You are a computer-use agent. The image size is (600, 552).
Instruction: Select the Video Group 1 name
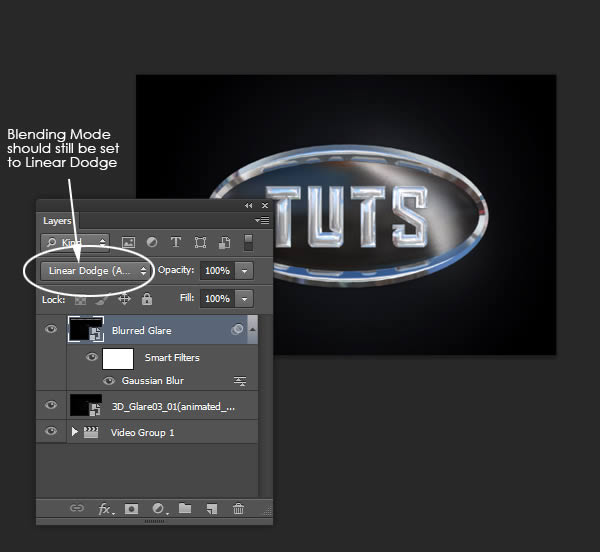coord(142,433)
